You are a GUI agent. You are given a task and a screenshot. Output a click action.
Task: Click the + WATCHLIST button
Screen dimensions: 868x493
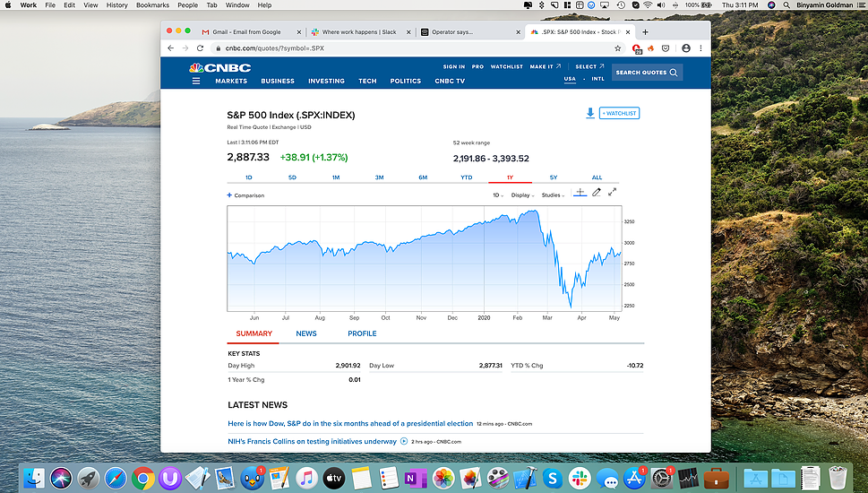click(620, 113)
